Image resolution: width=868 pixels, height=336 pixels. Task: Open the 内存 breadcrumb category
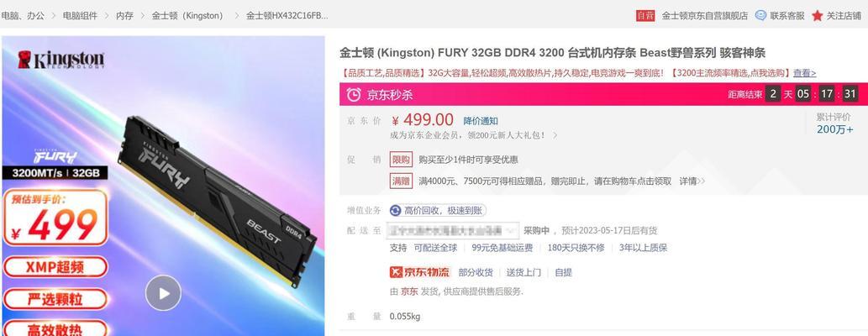[124, 15]
